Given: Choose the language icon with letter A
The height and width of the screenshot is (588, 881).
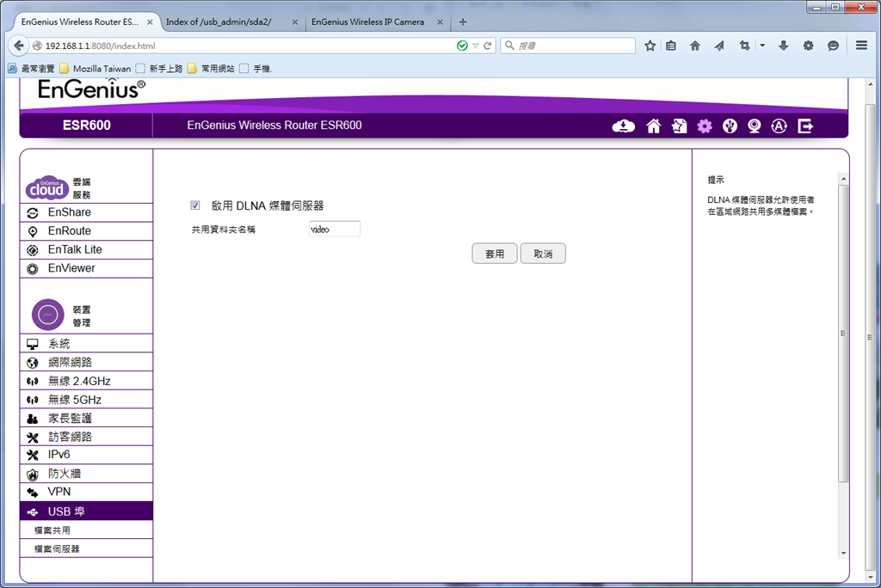Looking at the screenshot, I should [779, 126].
